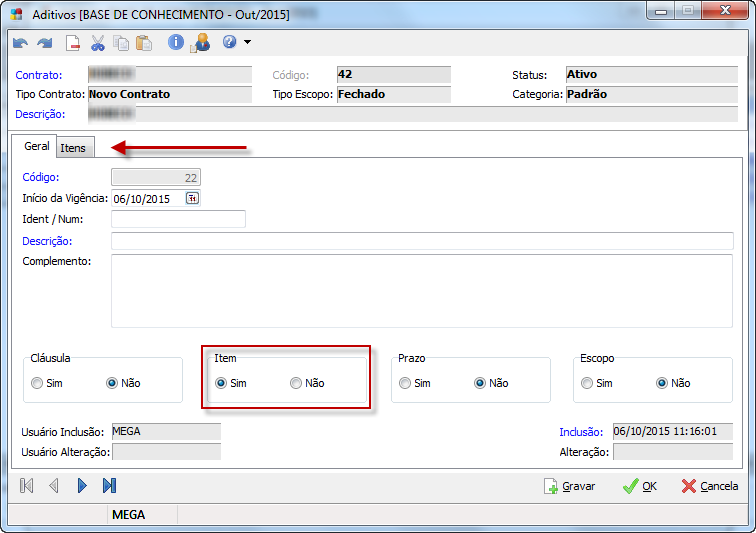Open calendar picker for Início da Vigência
Screen dimensions: 756x533
pos(192,198)
